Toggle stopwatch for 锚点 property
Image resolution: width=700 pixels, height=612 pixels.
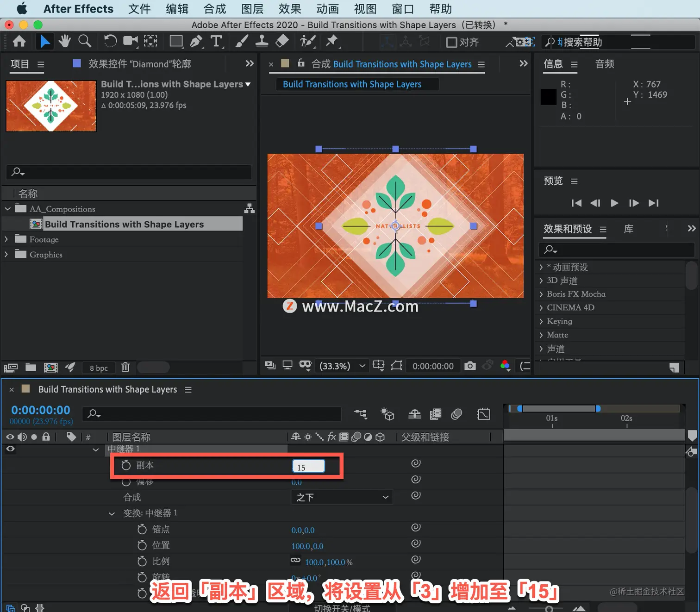tap(142, 529)
